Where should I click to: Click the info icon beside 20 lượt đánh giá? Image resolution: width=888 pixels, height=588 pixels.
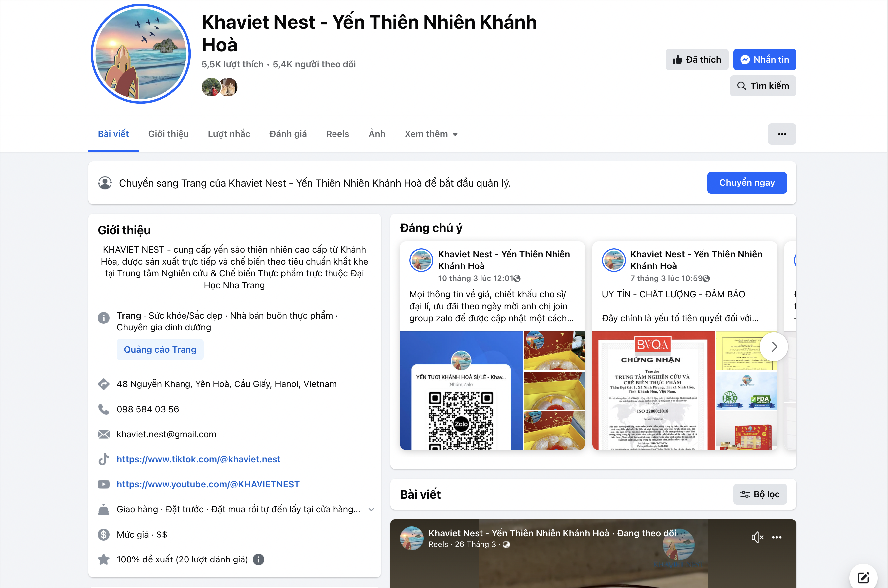(258, 559)
